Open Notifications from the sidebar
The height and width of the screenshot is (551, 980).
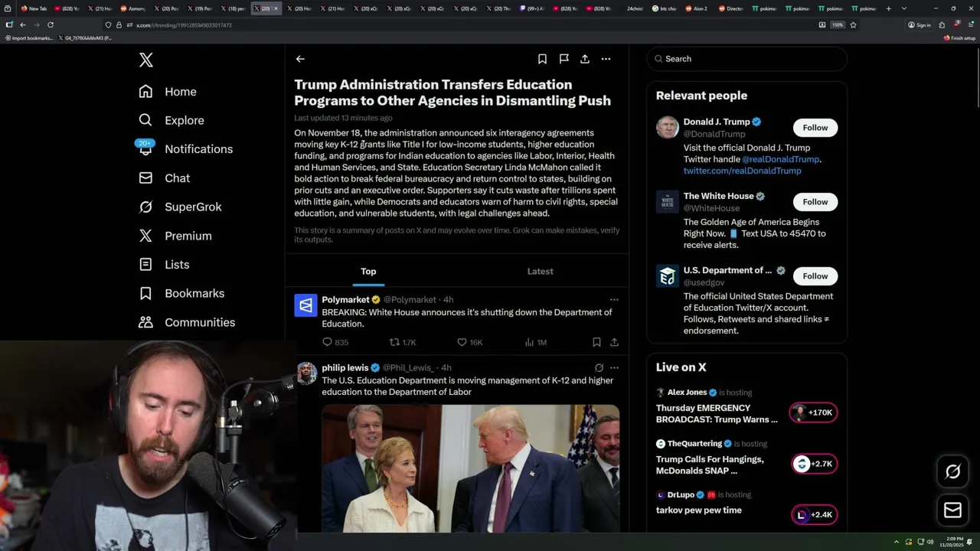(185, 149)
